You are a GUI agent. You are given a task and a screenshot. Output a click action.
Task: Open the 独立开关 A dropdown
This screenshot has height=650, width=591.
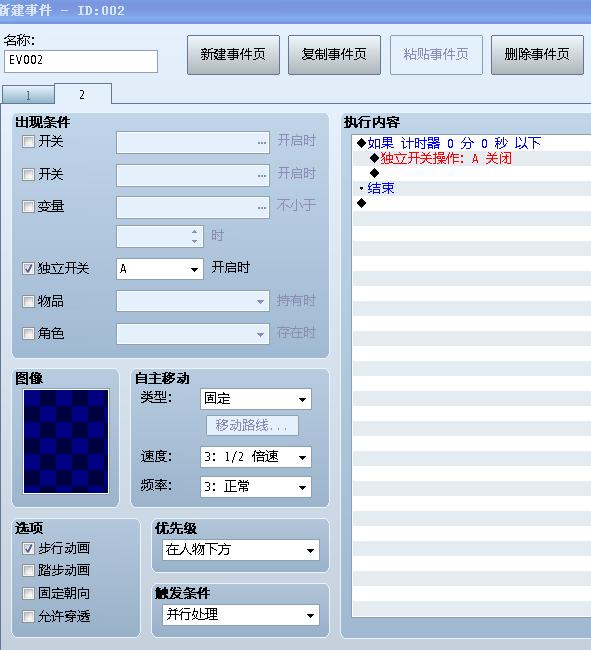tap(160, 269)
